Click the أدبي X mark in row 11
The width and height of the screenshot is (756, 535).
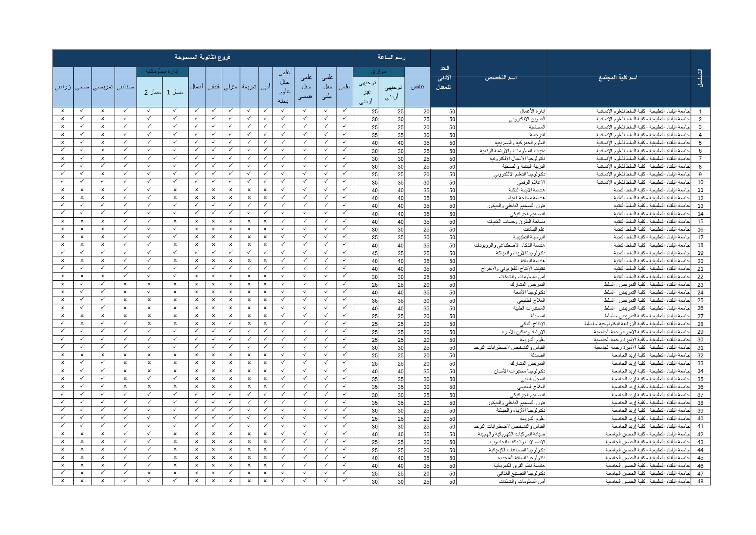click(x=265, y=190)
